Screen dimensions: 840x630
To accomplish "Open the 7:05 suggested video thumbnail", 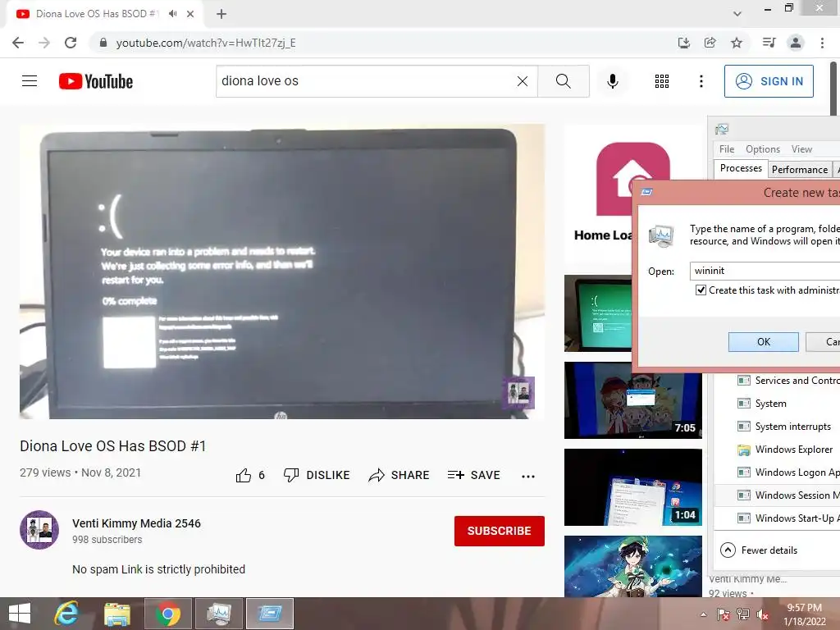I will tap(632, 400).
